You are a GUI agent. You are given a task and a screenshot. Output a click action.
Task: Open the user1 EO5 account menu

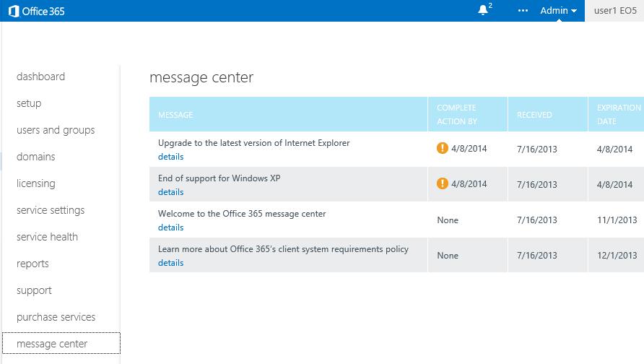coord(615,11)
